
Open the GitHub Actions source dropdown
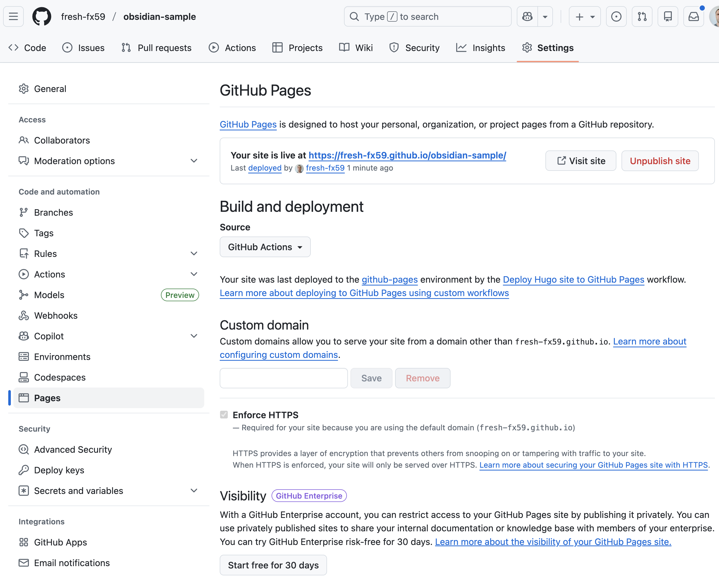[265, 247]
